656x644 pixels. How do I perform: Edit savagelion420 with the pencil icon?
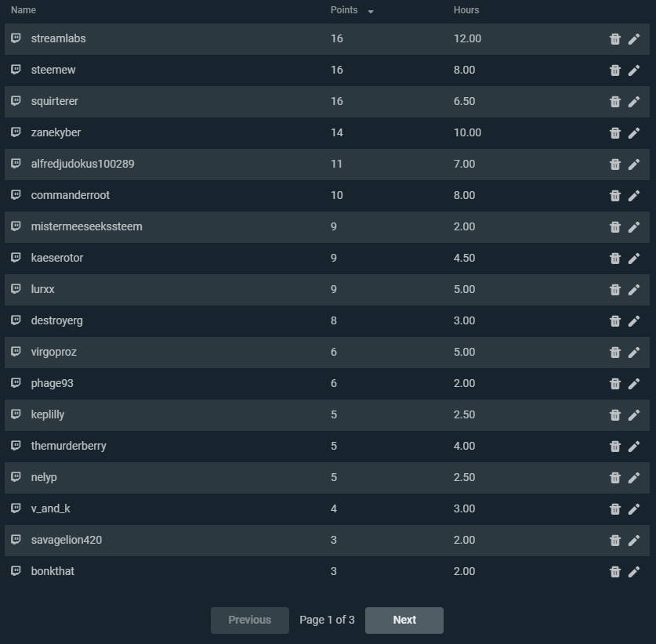coord(634,541)
